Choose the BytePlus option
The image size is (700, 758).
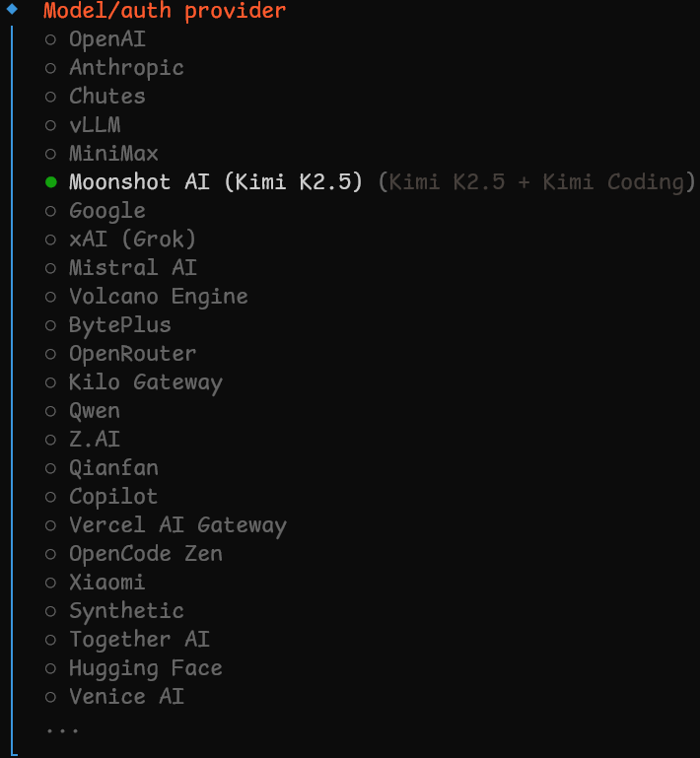pos(119,325)
